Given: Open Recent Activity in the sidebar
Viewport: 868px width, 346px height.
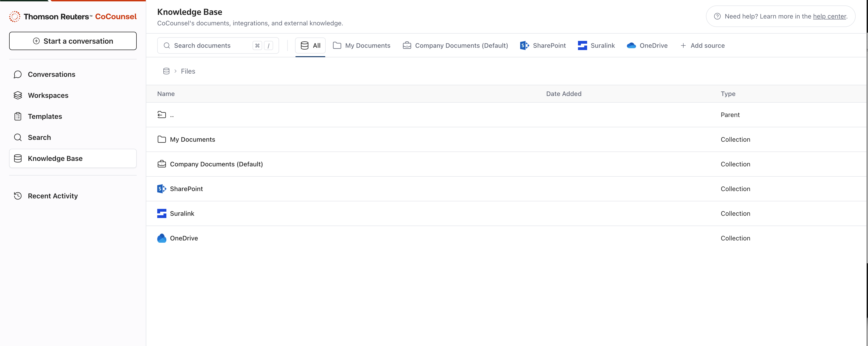Looking at the screenshot, I should point(53,196).
